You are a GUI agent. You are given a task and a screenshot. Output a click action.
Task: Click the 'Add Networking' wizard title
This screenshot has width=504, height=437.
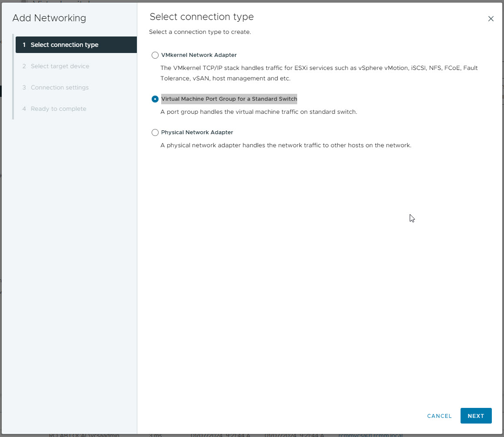pyautogui.click(x=49, y=18)
